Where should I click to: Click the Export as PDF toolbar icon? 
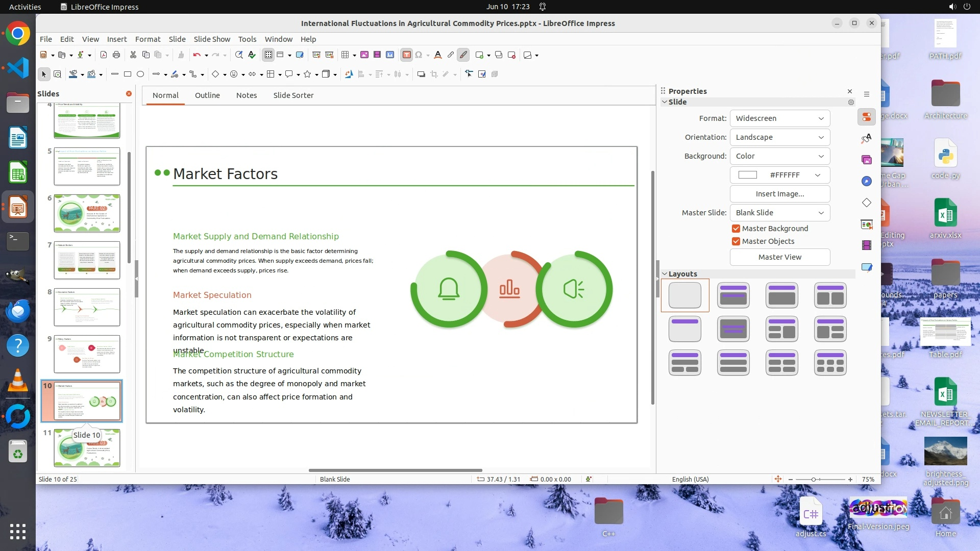click(104, 55)
